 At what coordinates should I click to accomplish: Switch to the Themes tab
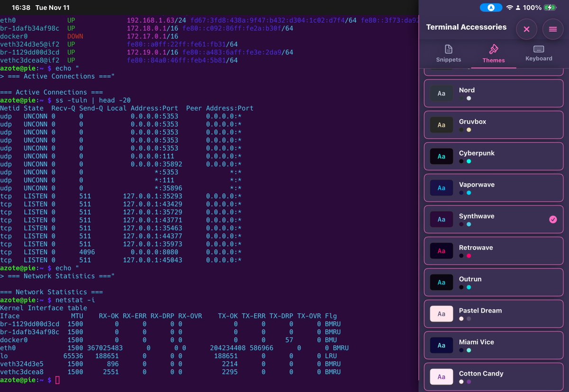pyautogui.click(x=494, y=53)
